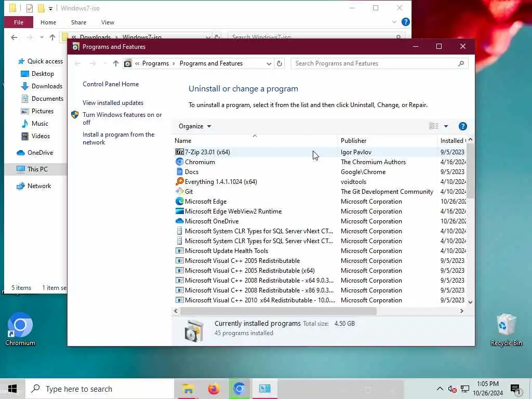
Task: Click the clock showing 1:05 PM
Action: click(x=487, y=384)
